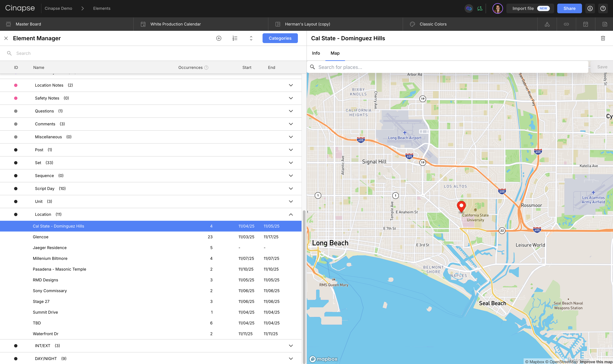Open the shapes icon in the toolbar
Image resolution: width=613 pixels, height=364 pixels.
[x=547, y=24]
